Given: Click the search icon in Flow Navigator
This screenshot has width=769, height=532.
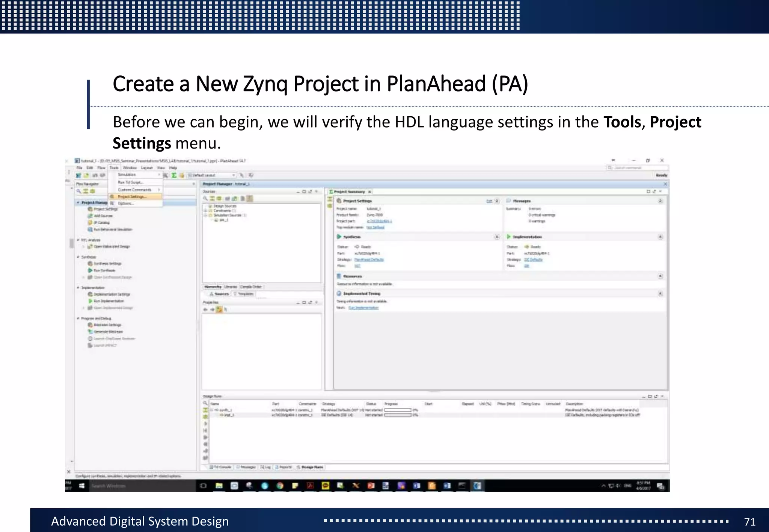Looking at the screenshot, I should click(79, 191).
